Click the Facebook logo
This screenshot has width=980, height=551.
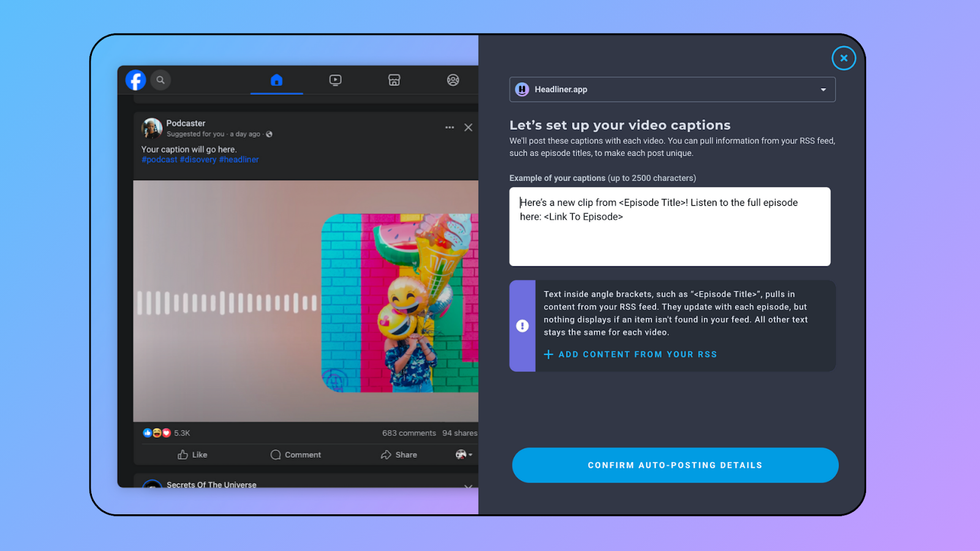pyautogui.click(x=135, y=80)
